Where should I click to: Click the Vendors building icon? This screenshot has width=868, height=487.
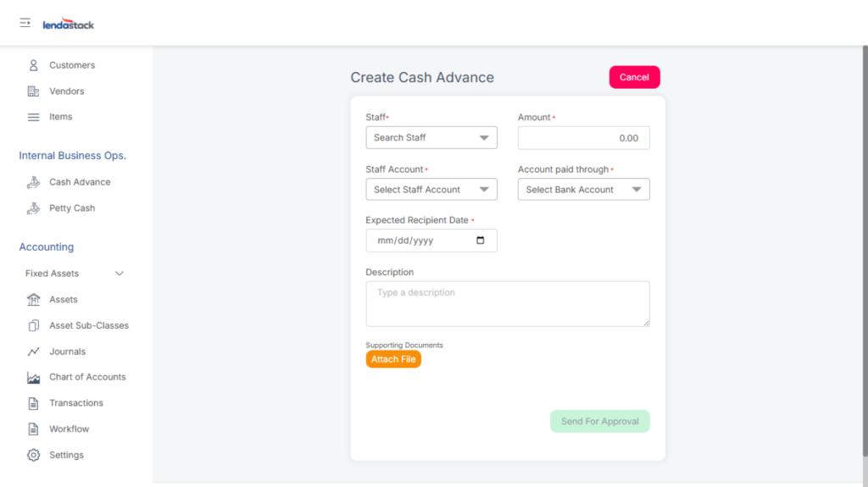point(34,91)
